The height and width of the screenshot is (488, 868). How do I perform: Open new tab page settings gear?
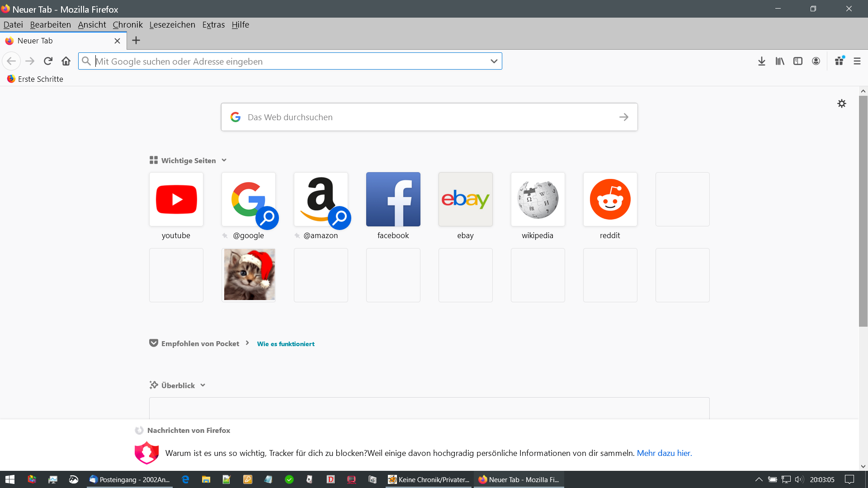(842, 103)
